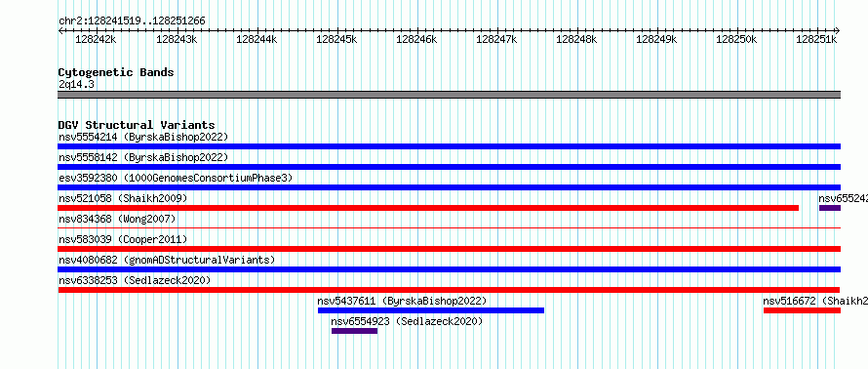Click the 128249k ruler tick label
This screenshot has height=369, width=868.
coord(656,39)
